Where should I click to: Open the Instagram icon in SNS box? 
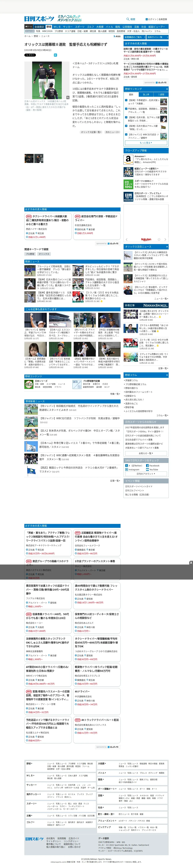pos(127,469)
